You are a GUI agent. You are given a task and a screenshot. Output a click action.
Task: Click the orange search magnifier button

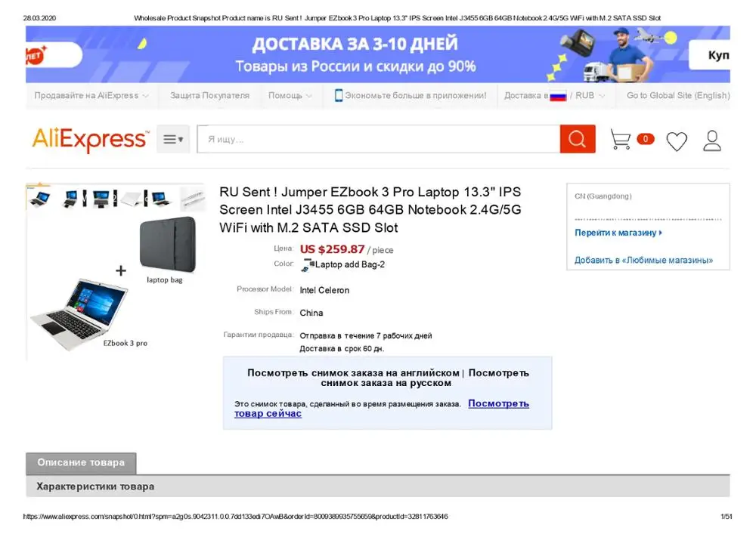click(577, 139)
